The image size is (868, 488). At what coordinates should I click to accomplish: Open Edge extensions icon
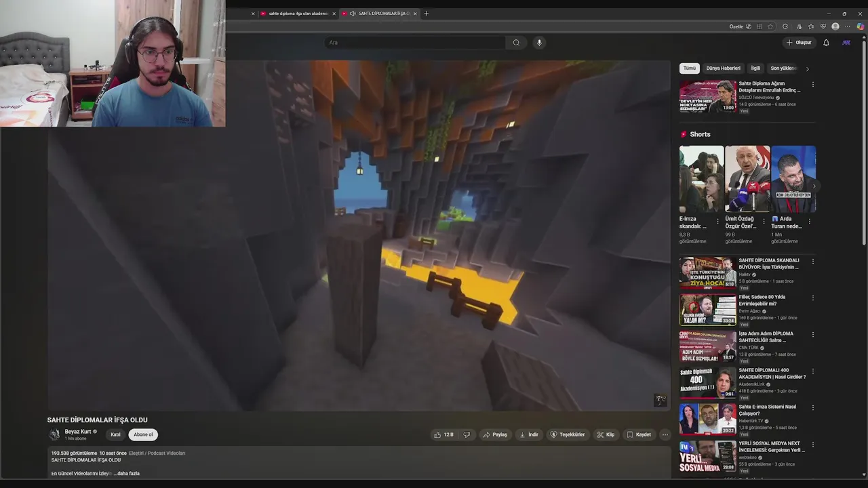coord(785,26)
